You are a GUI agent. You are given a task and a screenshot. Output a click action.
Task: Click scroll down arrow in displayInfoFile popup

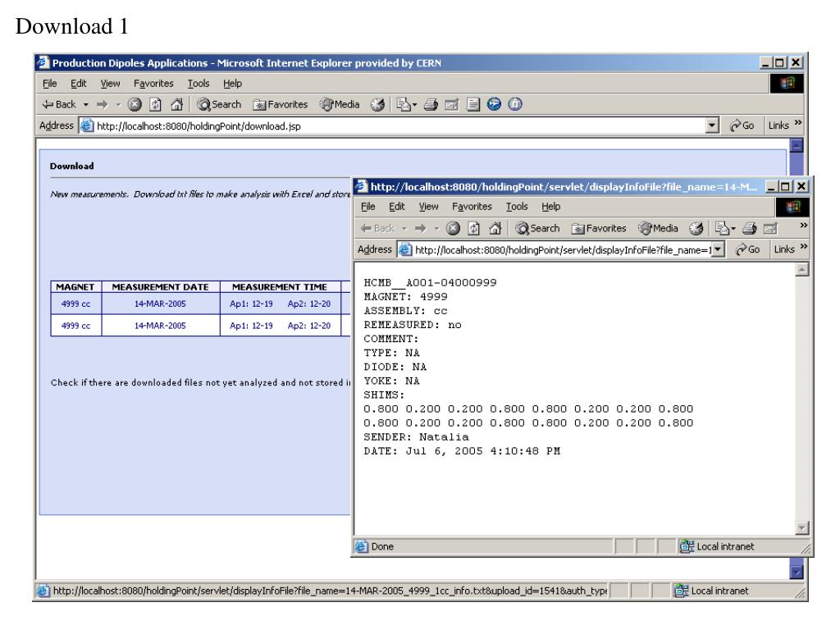(x=802, y=527)
